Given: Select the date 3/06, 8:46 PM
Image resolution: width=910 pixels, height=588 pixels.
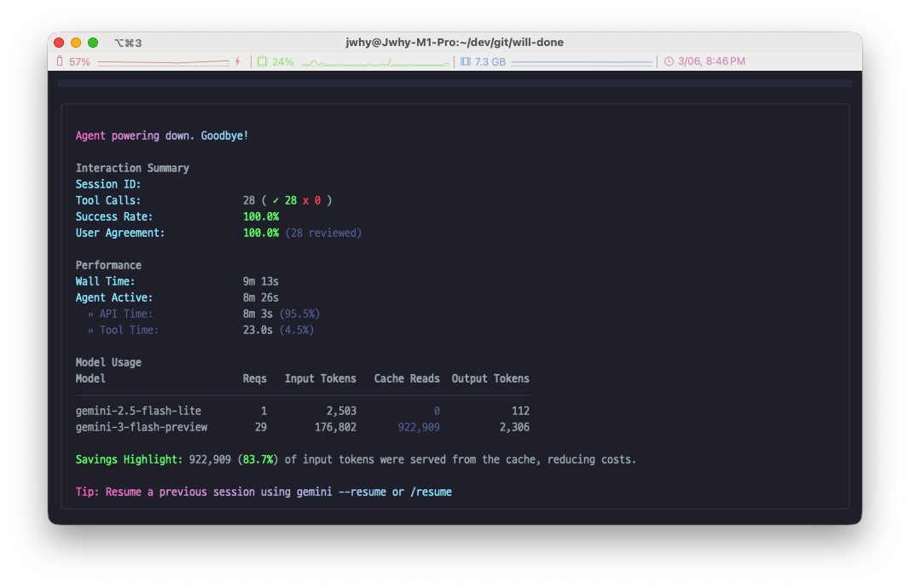Looking at the screenshot, I should 711,61.
